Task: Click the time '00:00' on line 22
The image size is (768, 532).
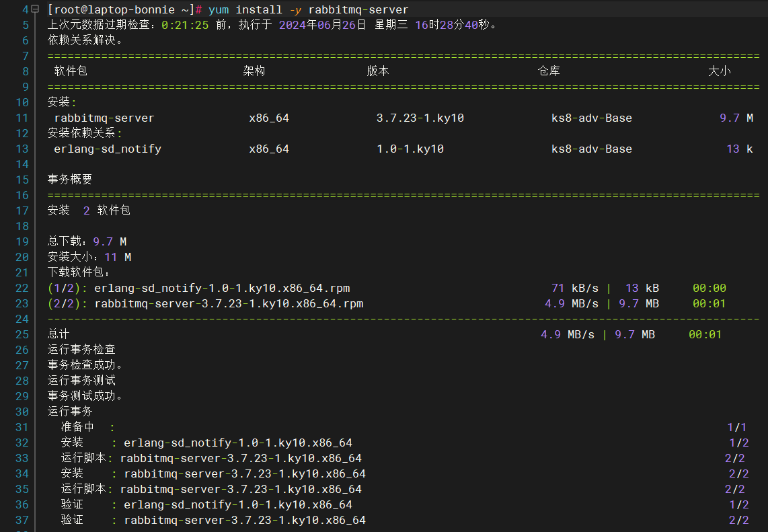Action: click(x=709, y=288)
